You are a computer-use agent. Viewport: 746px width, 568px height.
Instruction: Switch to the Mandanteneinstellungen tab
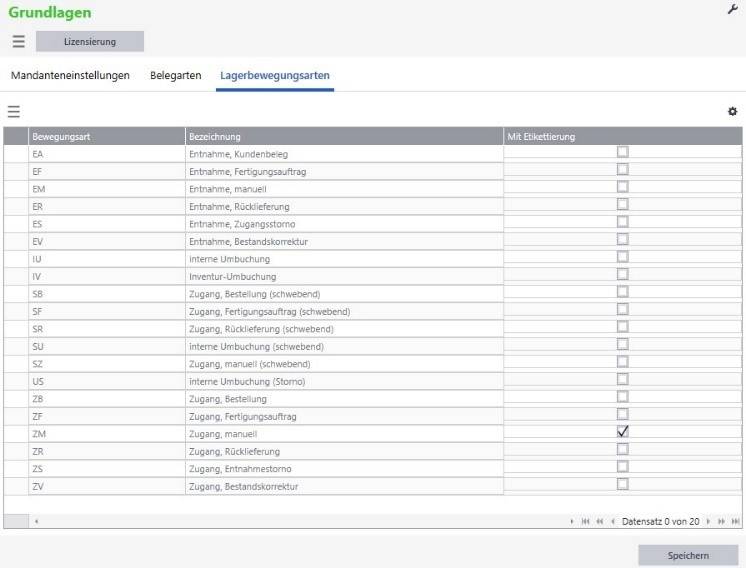tap(70, 75)
